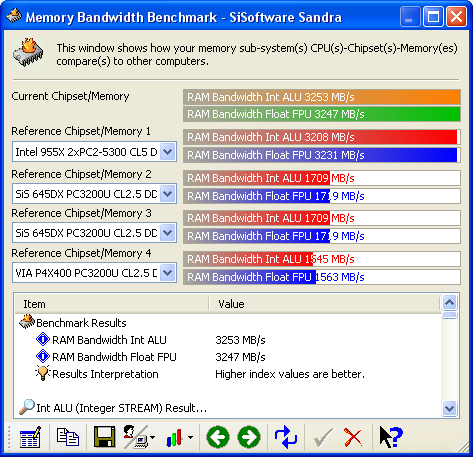Click Reference 3's blue Float FPU bar
Viewport: 473px width, 457px height.
coord(322,236)
